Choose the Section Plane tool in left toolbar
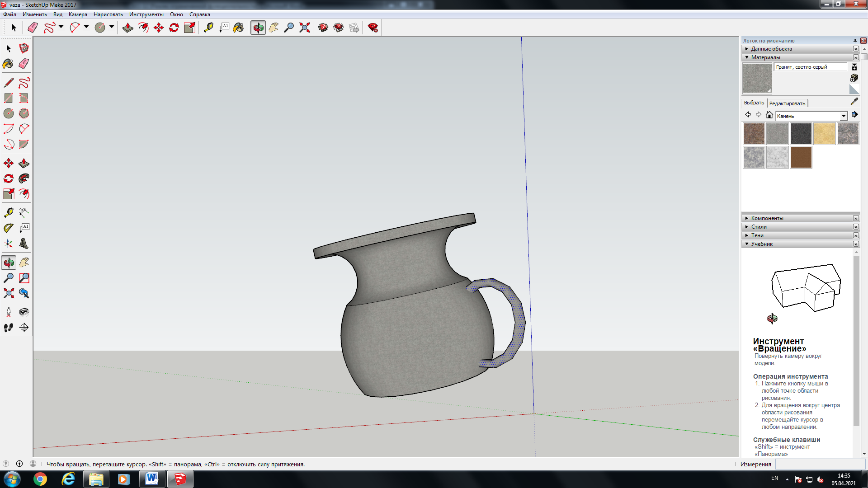The image size is (868, 488). tap(24, 328)
